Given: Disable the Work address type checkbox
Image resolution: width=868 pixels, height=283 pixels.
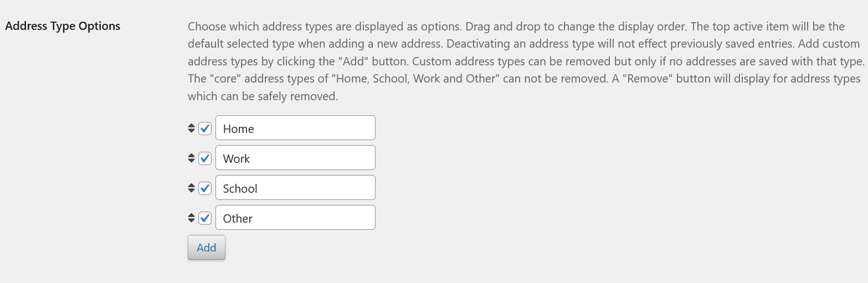Looking at the screenshot, I should [x=205, y=158].
